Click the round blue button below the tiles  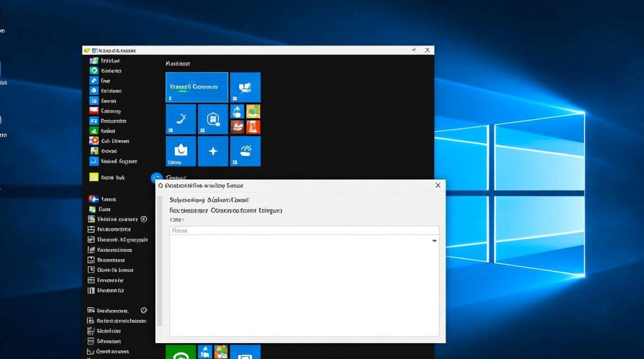tap(156, 178)
